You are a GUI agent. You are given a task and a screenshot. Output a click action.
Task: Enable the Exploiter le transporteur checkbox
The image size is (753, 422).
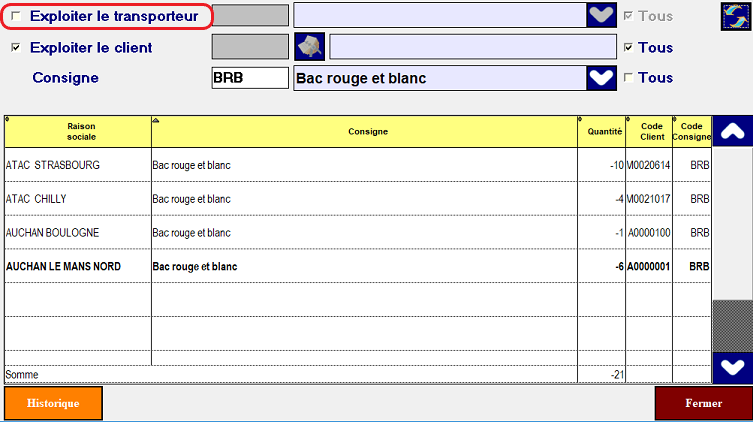point(16,17)
